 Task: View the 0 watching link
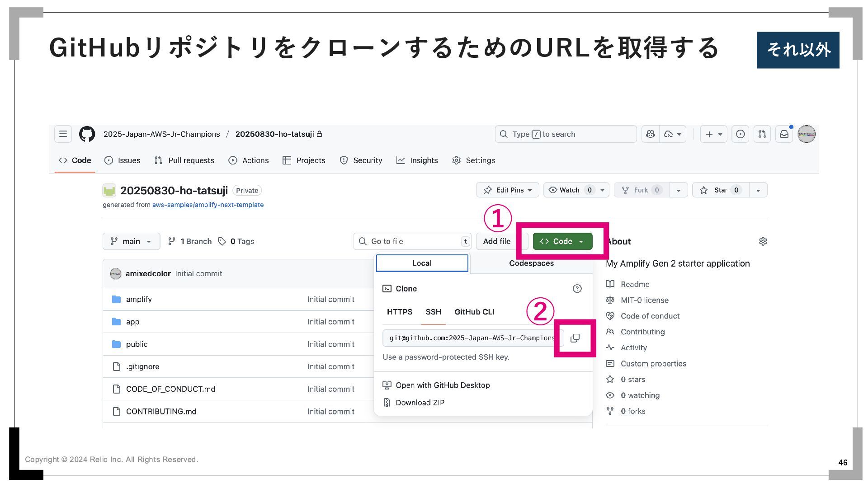coord(633,395)
